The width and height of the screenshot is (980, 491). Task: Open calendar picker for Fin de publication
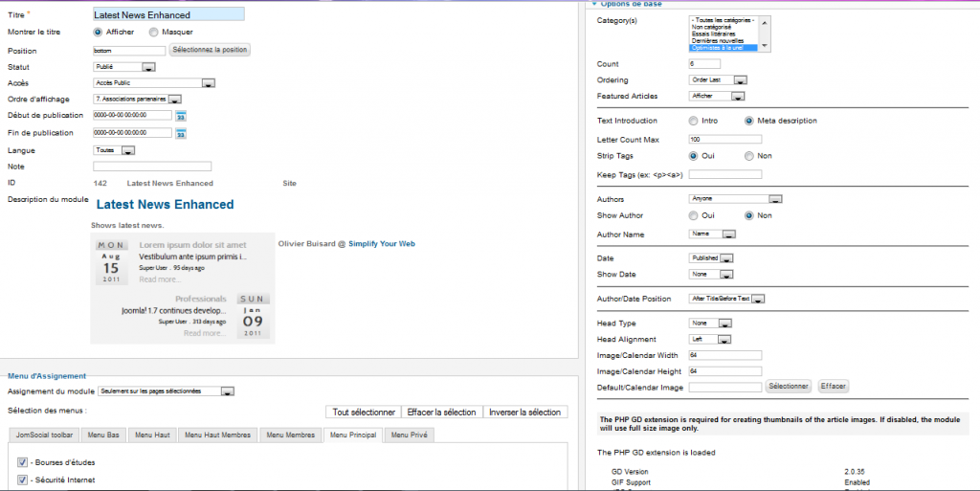point(180,133)
